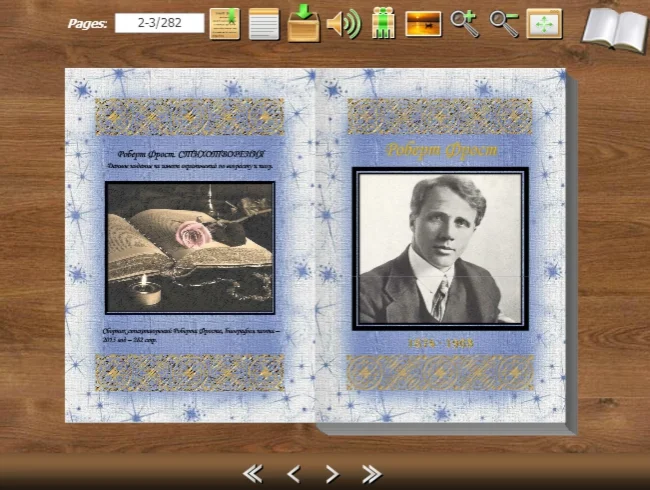Click the download box with green arrow
650x490 pixels.
(x=303, y=23)
